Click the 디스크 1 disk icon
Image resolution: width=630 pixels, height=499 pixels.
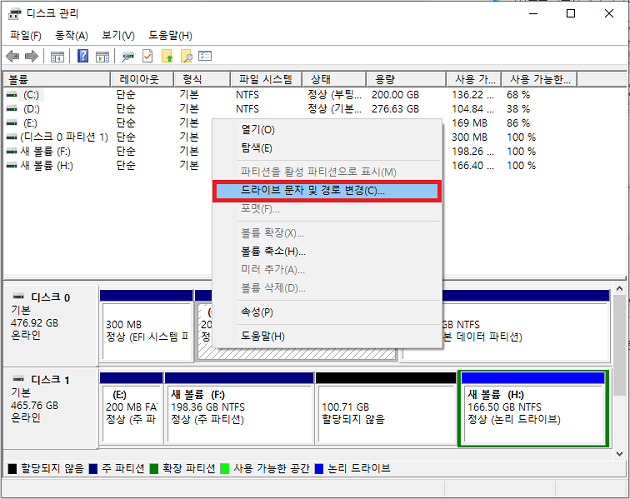tap(18, 379)
